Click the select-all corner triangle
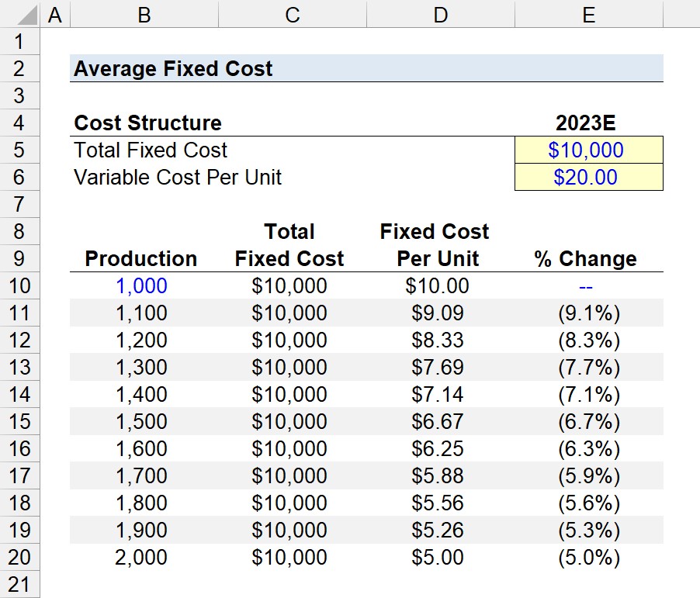Screen dimensions: 700x598 (x=20, y=14)
